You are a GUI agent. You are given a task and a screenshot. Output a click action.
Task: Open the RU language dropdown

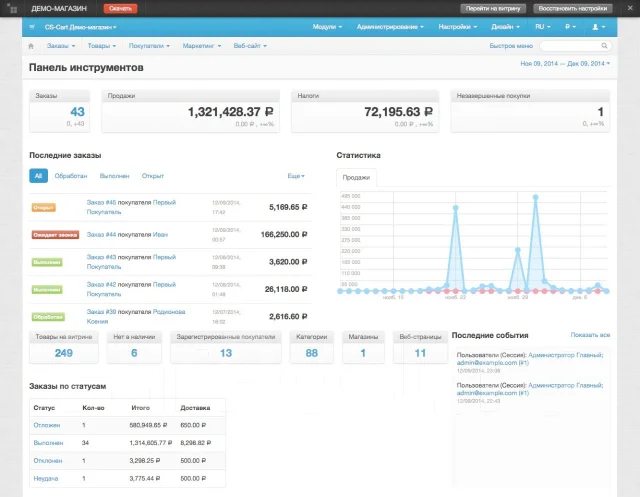coord(543,27)
